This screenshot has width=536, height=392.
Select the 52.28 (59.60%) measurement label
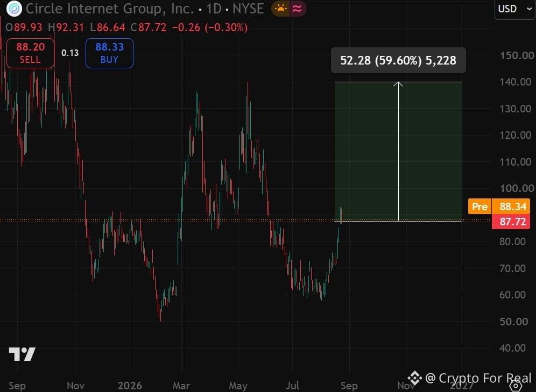398,60
